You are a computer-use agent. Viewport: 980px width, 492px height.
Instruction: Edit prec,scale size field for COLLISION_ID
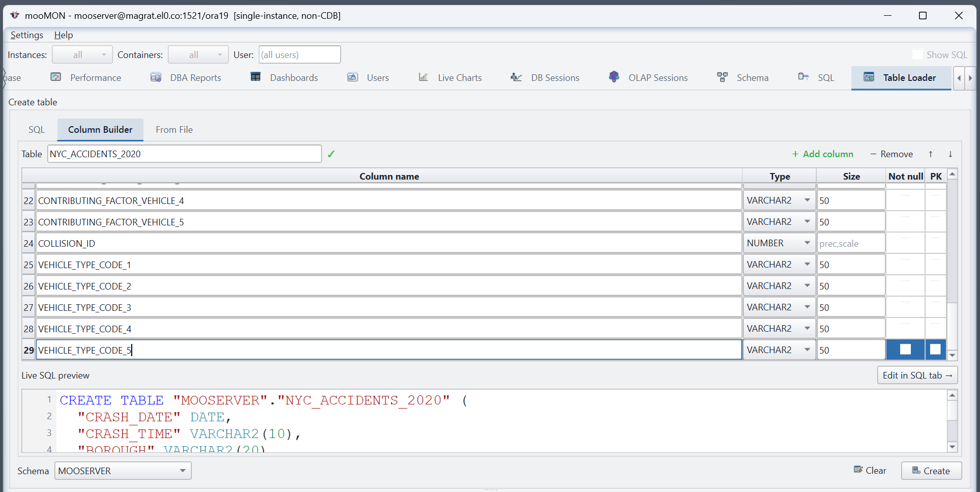pos(851,243)
